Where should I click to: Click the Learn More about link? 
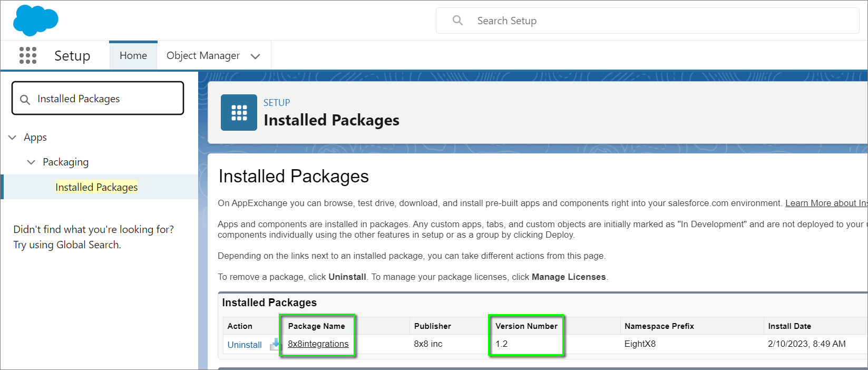(825, 203)
